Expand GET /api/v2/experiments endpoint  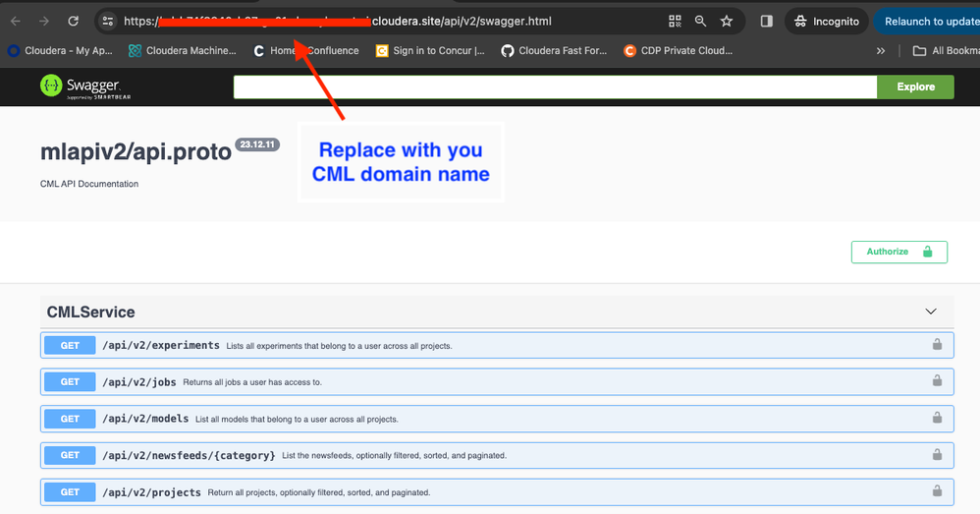tap(497, 345)
